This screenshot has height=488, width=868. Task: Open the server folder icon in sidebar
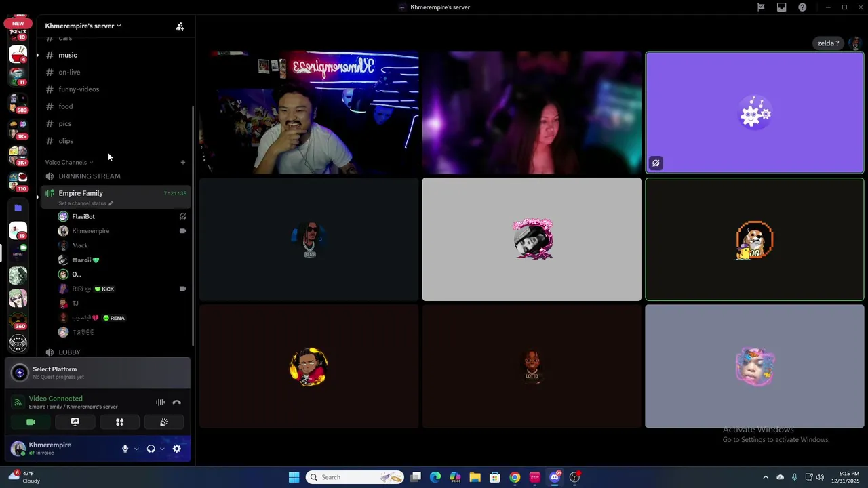pos(18,208)
